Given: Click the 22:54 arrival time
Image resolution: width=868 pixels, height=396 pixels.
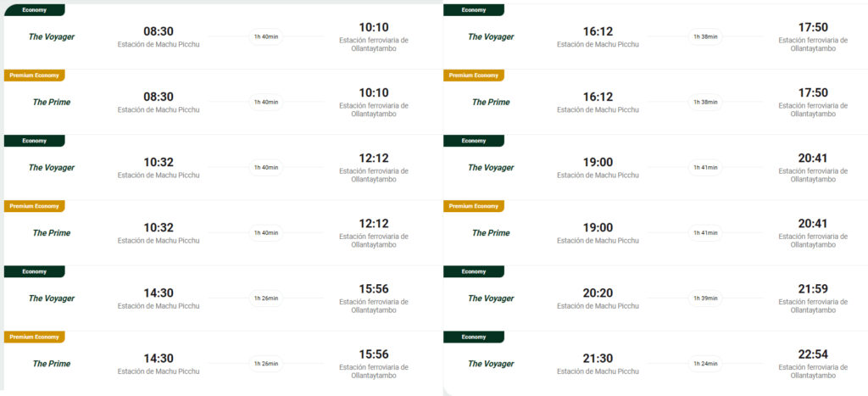Looking at the screenshot, I should pos(813,354).
